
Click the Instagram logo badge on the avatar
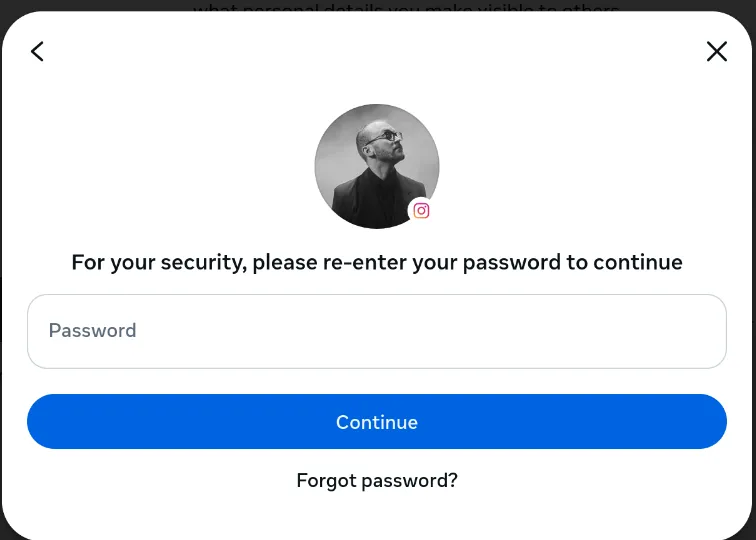point(421,211)
